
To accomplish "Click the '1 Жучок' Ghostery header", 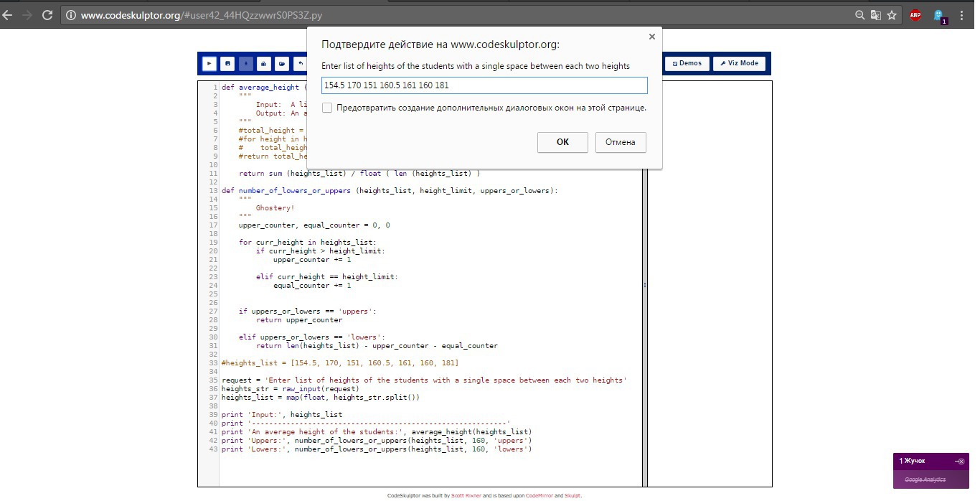I will (913, 461).
